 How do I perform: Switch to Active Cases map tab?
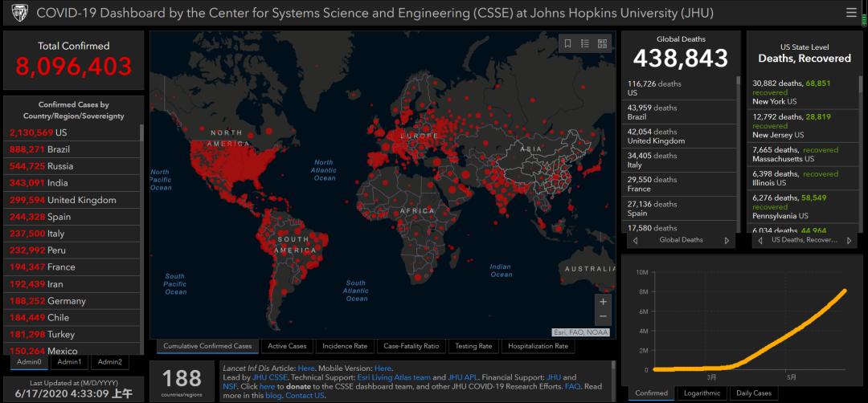coord(287,346)
